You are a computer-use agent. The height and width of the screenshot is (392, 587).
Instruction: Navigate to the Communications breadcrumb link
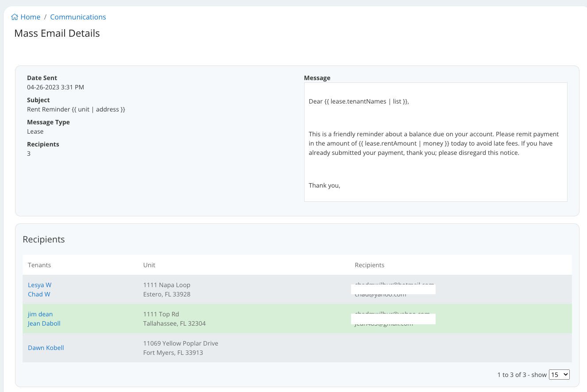click(x=78, y=17)
